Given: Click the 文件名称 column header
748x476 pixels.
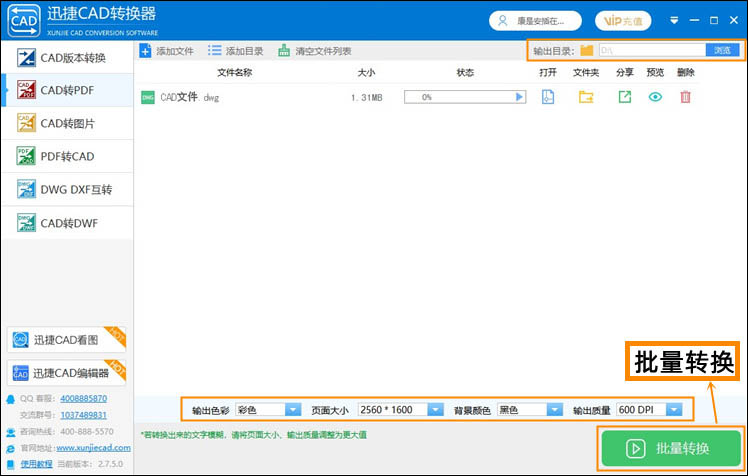Looking at the screenshot, I should click(x=235, y=72).
